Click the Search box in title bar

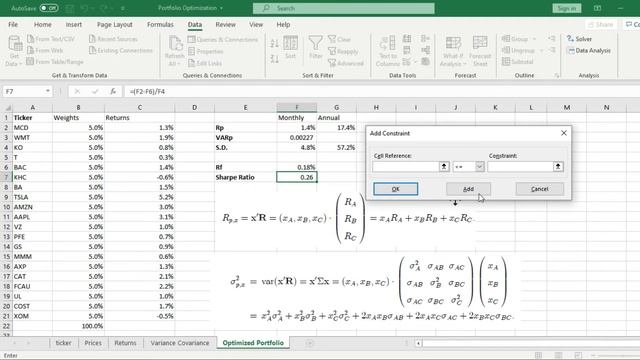tap(344, 8)
